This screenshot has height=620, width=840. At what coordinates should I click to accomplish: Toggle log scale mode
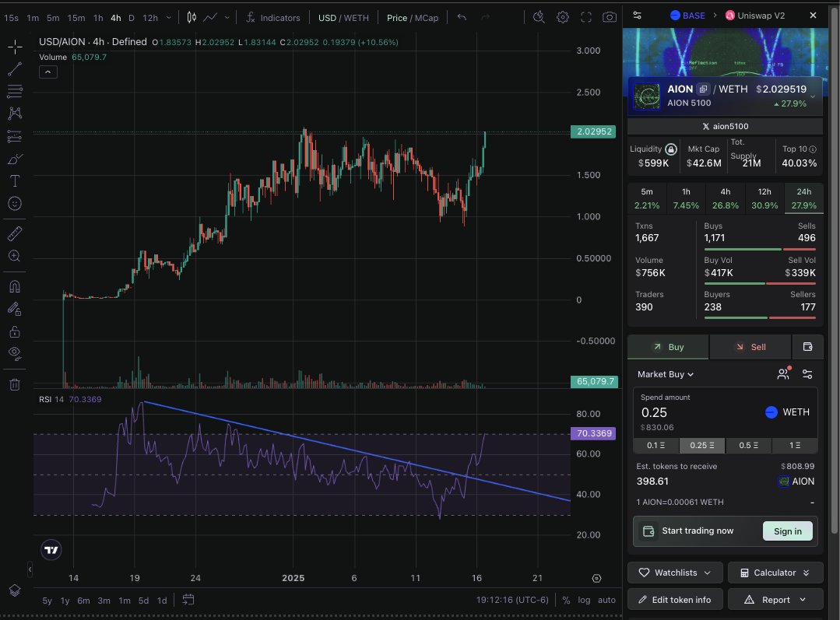pos(584,601)
